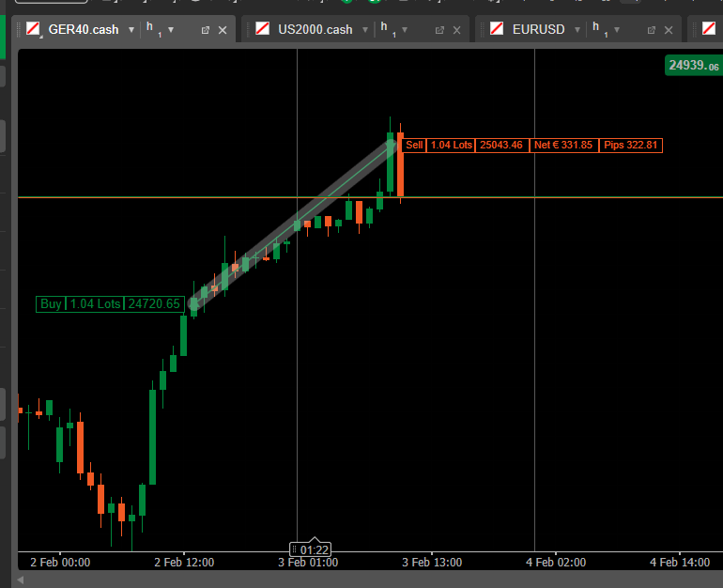Open timeframe dropdown on US2000.cash tab
The height and width of the screenshot is (588, 723).
[x=405, y=30]
